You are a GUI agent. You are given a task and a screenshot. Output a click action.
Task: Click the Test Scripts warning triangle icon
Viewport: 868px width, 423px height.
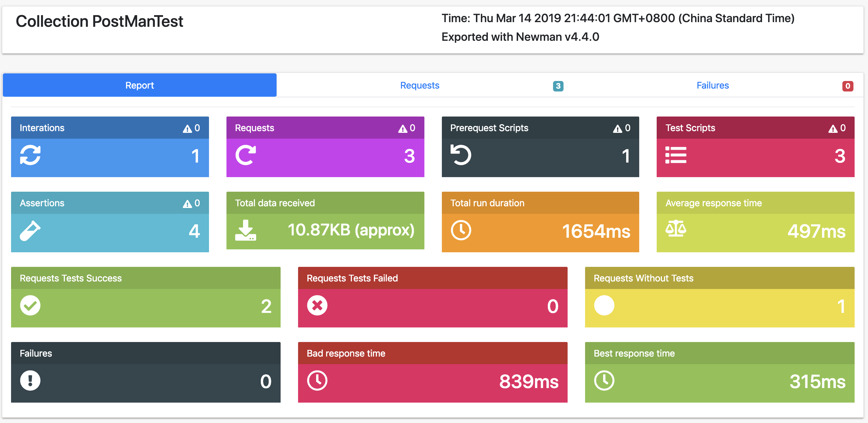(833, 128)
